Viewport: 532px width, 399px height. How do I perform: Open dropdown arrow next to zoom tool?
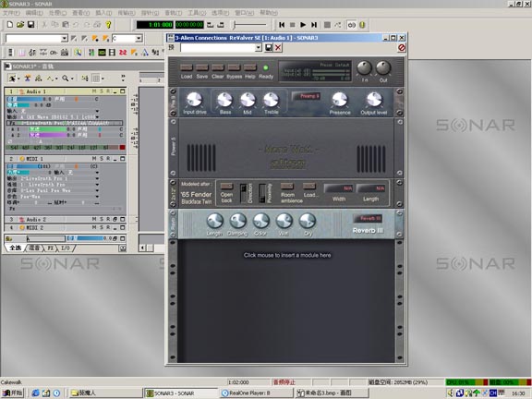pos(72,79)
